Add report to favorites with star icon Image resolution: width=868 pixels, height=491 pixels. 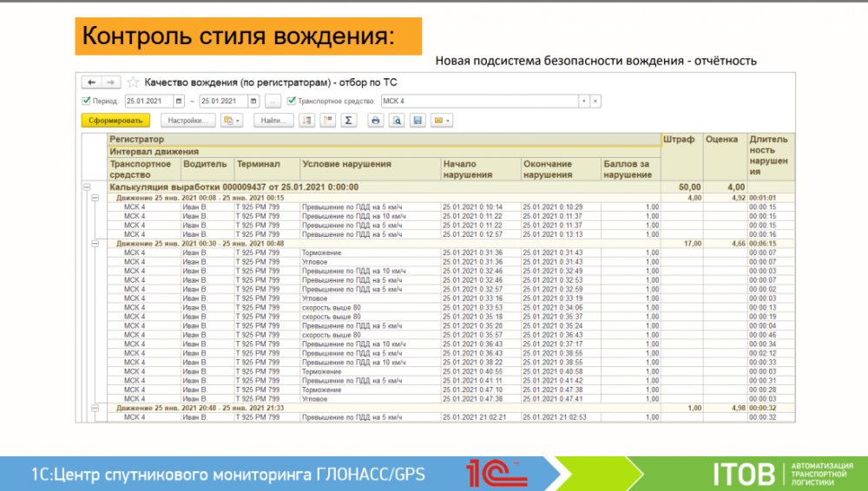(133, 82)
